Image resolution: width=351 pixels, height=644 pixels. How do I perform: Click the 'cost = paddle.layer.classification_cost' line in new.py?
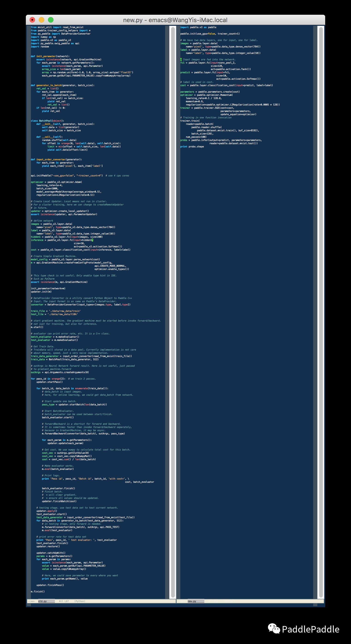tap(226, 85)
